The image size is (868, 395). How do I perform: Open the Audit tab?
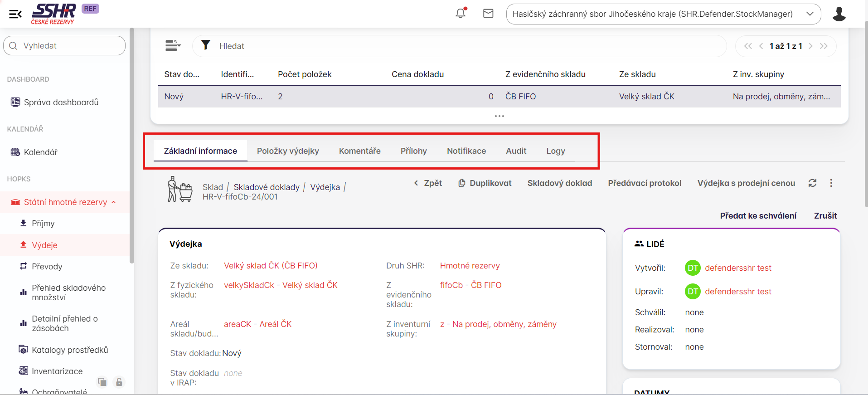[x=516, y=151]
